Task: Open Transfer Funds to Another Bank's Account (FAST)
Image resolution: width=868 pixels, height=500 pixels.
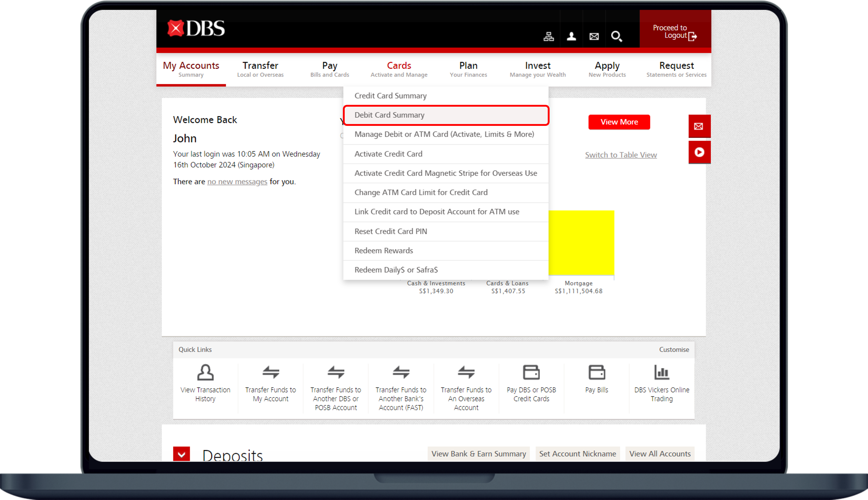Action: click(x=401, y=388)
